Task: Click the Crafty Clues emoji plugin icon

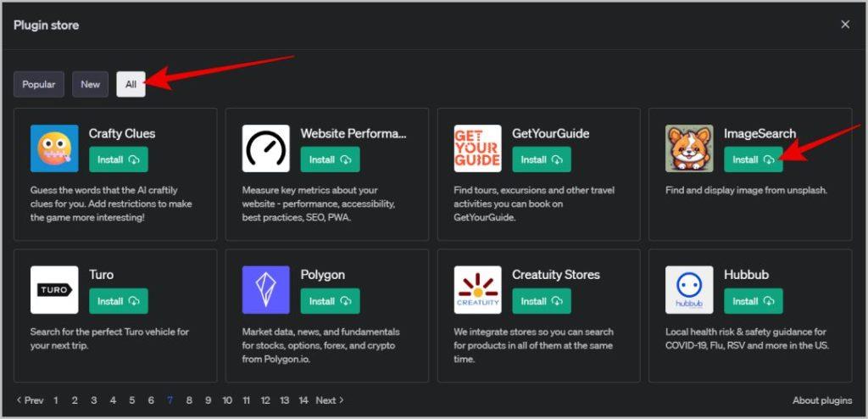Action: coord(54,148)
